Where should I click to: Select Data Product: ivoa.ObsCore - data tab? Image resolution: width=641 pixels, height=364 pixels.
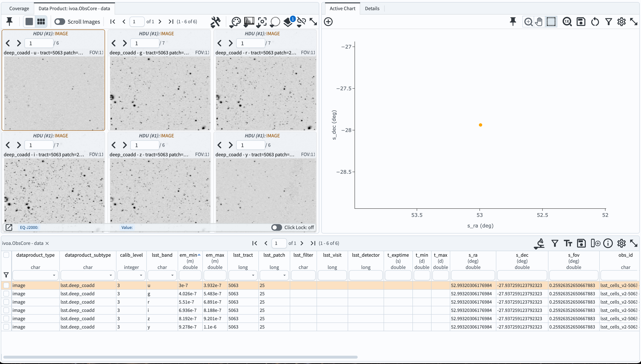[74, 8]
